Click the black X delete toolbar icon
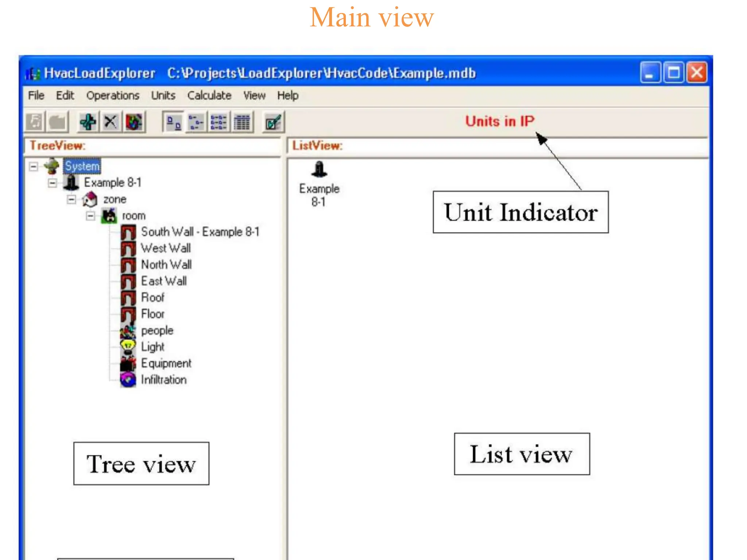The image size is (747, 560). [x=111, y=122]
